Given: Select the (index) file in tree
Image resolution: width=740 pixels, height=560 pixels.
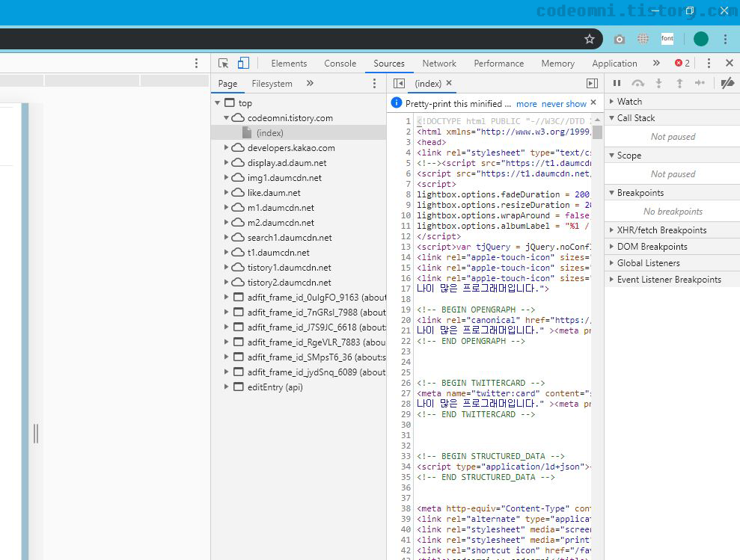Looking at the screenshot, I should (299, 132).
